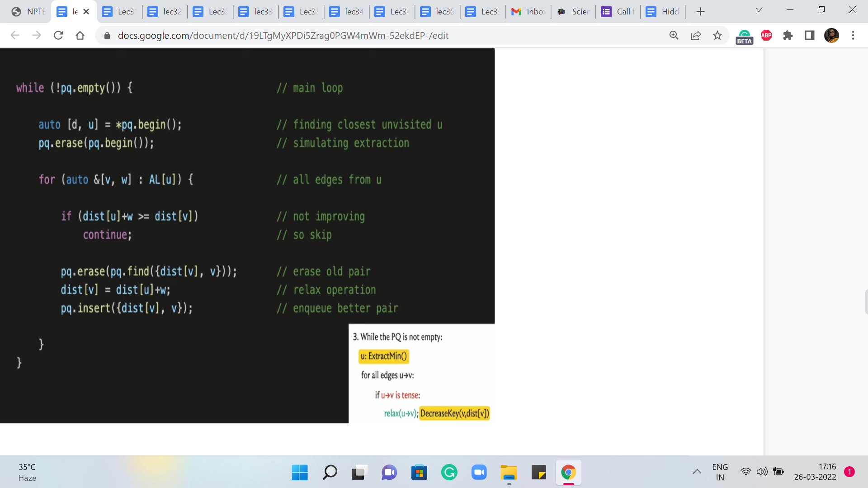Open volume control in system tray
Screen dimensions: 868x488
[x=762, y=472]
